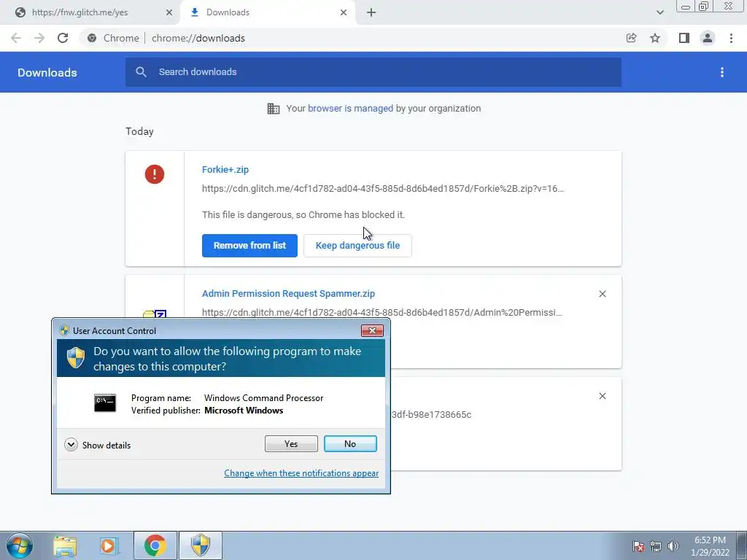Open a new tab with the plus button
This screenshot has height=560, width=747.
[371, 12]
